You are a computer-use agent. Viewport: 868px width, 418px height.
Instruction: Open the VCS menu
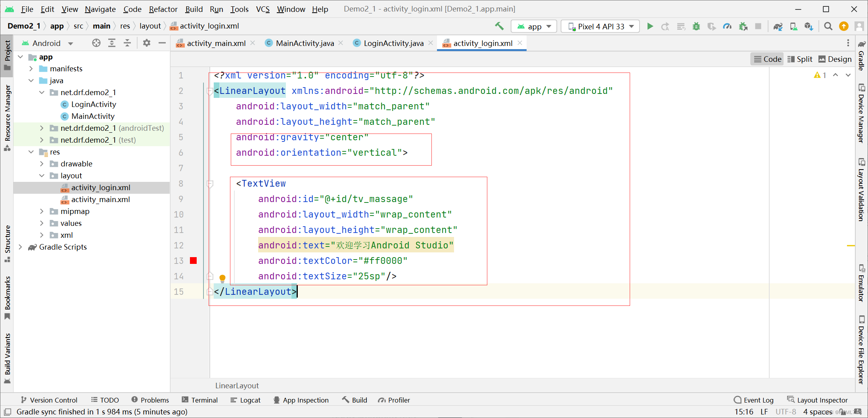(263, 9)
